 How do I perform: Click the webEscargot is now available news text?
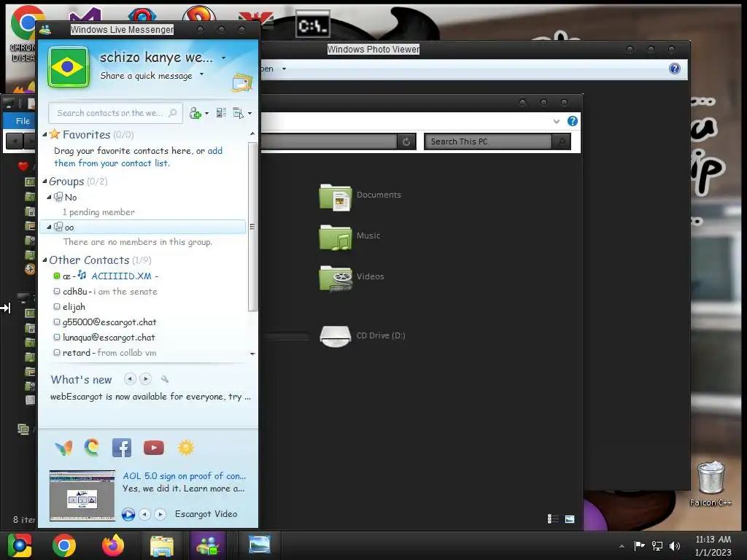[150, 397]
